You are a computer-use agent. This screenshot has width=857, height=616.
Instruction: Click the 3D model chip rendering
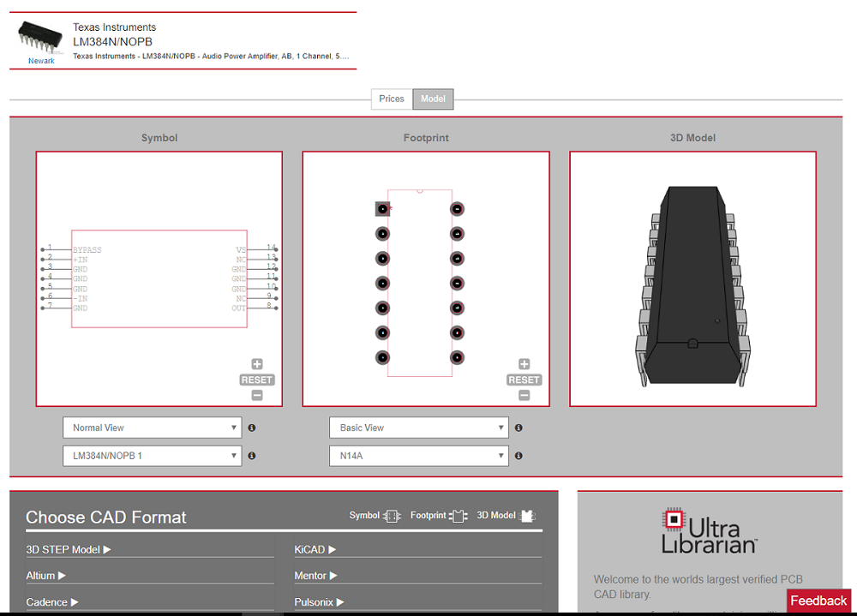tap(693, 286)
